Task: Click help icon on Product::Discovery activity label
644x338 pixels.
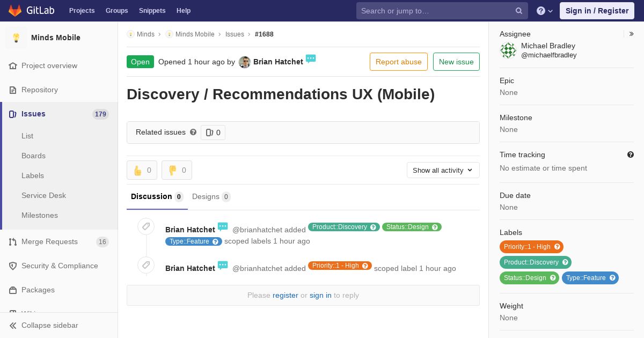Action: [x=373, y=227]
